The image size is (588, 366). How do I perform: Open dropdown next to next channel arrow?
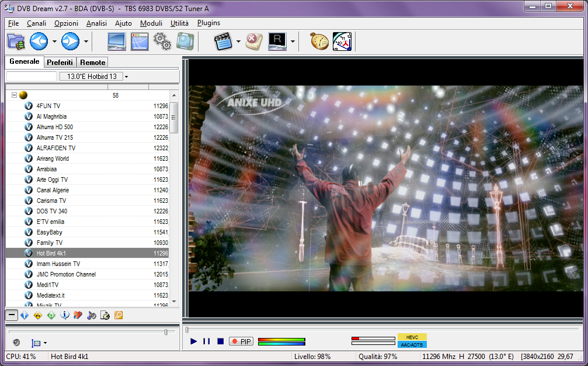click(x=86, y=42)
